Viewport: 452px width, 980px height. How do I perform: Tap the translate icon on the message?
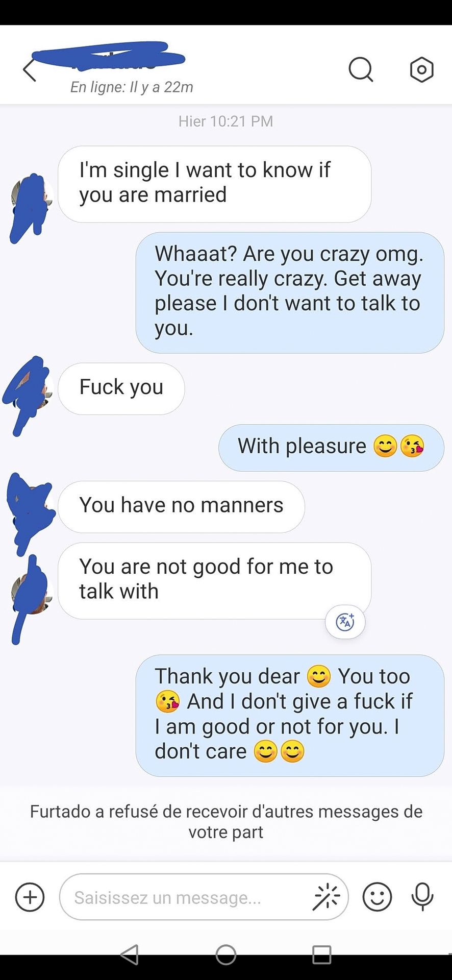tap(345, 622)
